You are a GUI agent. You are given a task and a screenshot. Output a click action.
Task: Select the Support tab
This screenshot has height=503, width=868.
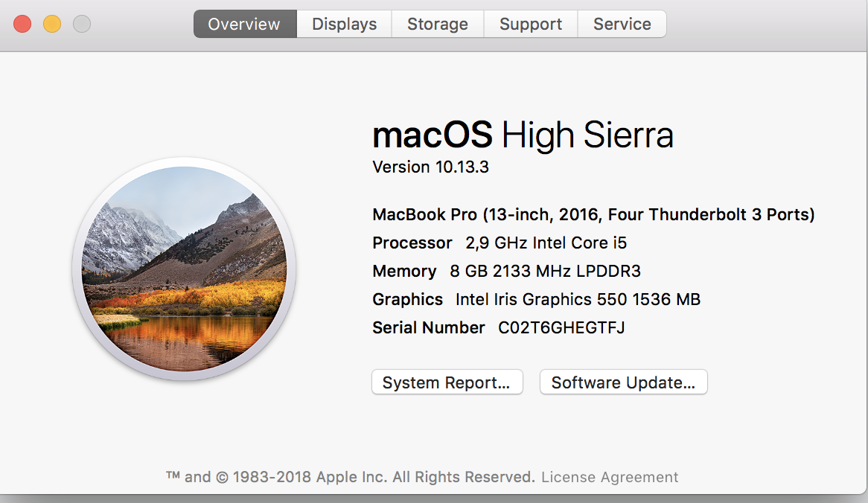point(530,24)
